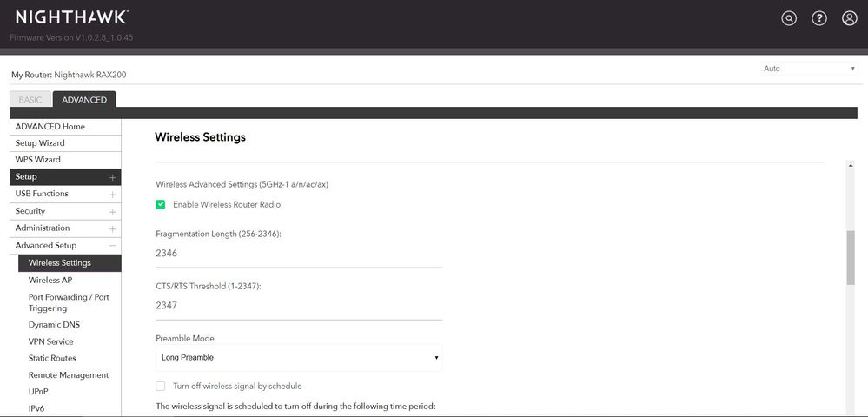The width and height of the screenshot is (868, 417).
Task: Select the ADVANCED tab
Action: coord(84,100)
